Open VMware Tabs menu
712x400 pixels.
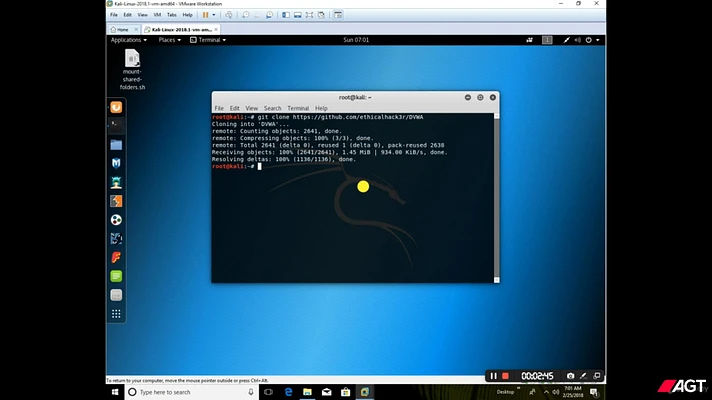tap(172, 15)
